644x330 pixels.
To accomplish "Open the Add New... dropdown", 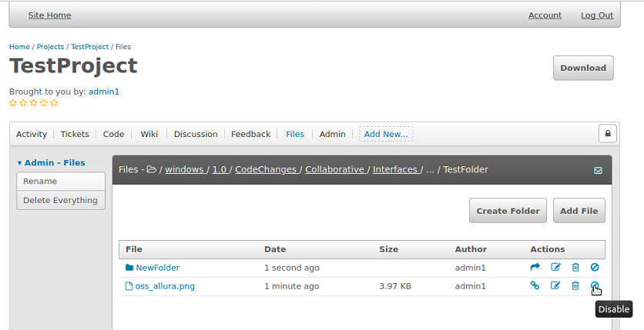I will coord(386,134).
